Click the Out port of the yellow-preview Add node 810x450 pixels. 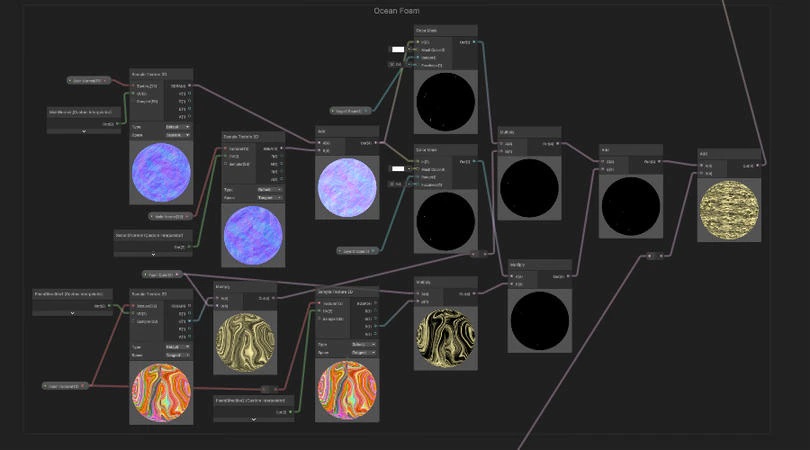click(x=758, y=164)
